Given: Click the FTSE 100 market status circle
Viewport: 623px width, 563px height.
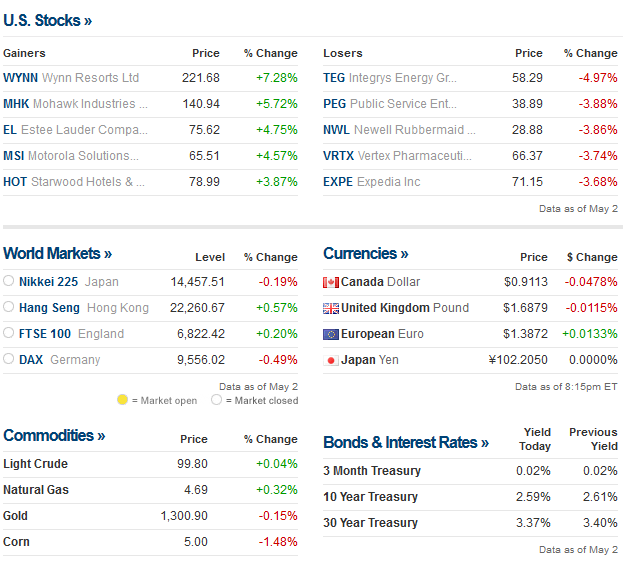Looking at the screenshot, I should (9, 334).
